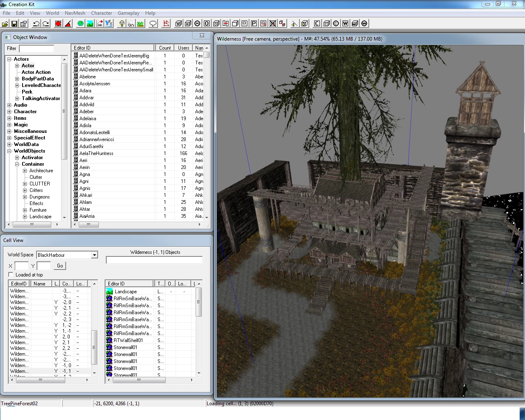This screenshot has height=420, width=525.
Task: Click the Y coordinate input field
Action: point(43,266)
